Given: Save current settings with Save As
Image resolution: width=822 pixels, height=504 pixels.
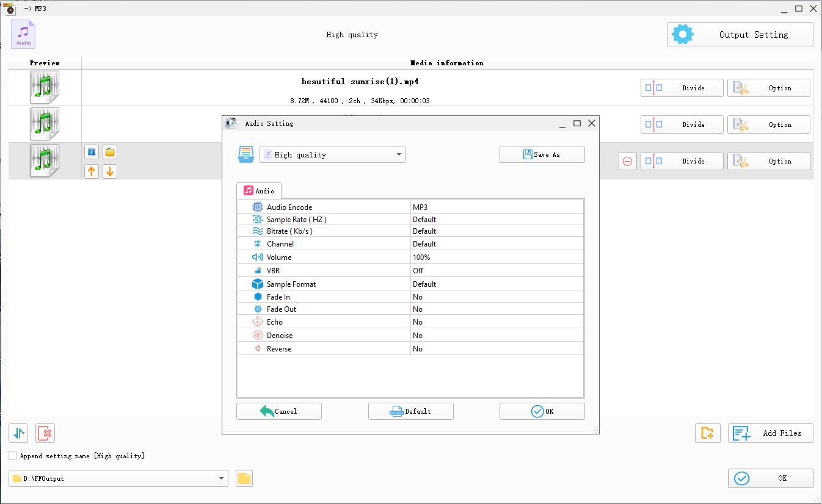Looking at the screenshot, I should [x=542, y=154].
